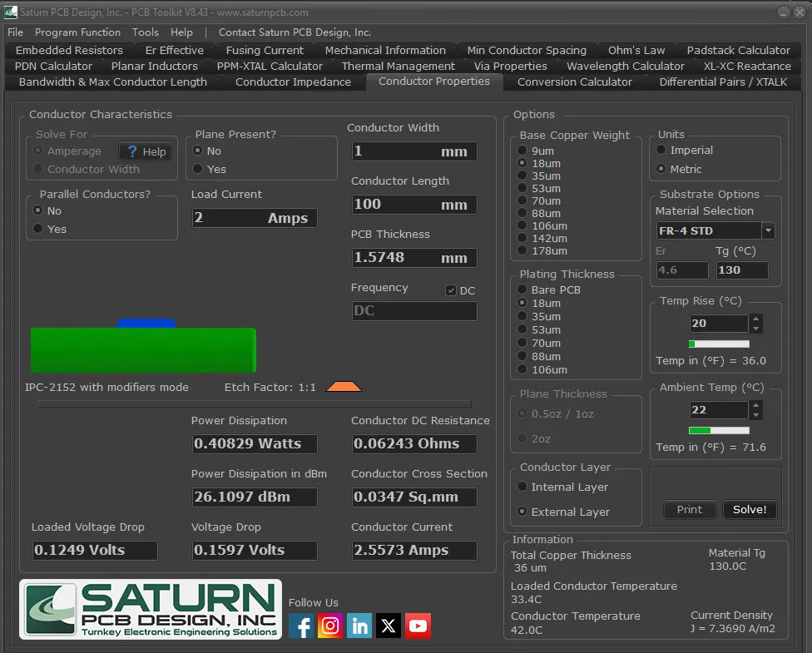The width and height of the screenshot is (812, 653).
Task: Switch to the Ohm's Law tab
Action: [x=636, y=50]
